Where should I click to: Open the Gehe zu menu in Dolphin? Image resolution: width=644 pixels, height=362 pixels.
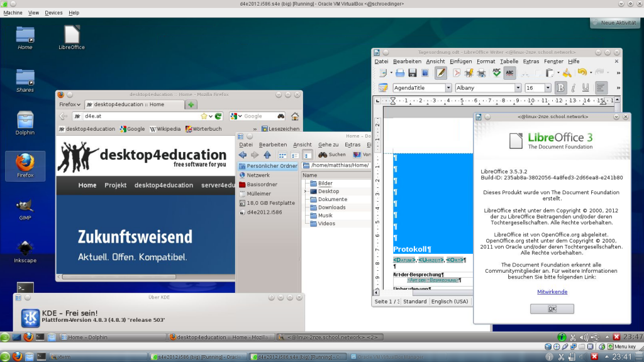328,145
